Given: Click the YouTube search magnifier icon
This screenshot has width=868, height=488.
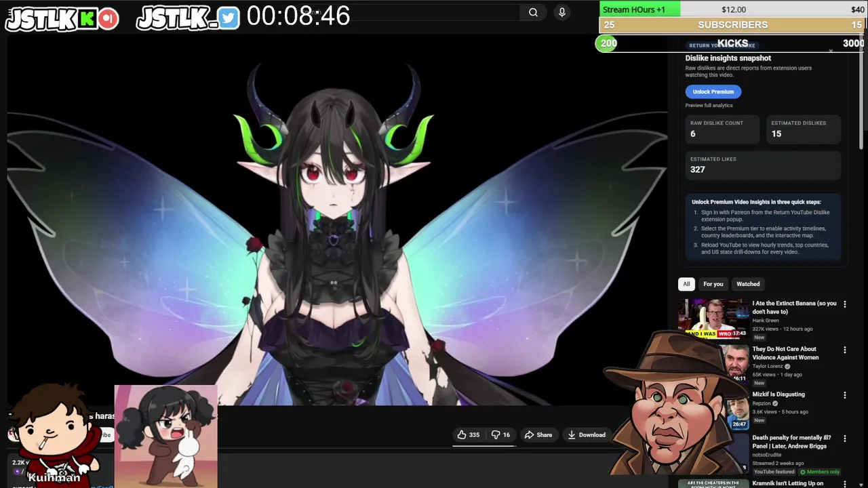Looking at the screenshot, I should pos(533,12).
